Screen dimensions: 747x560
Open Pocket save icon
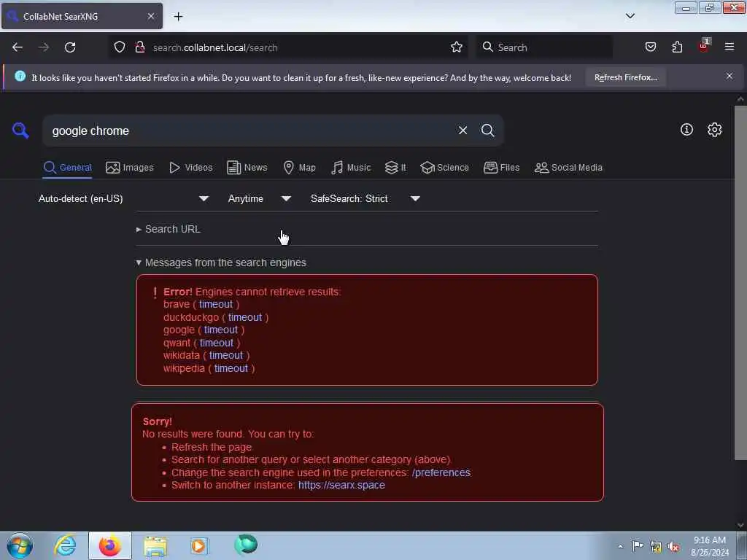coord(650,47)
